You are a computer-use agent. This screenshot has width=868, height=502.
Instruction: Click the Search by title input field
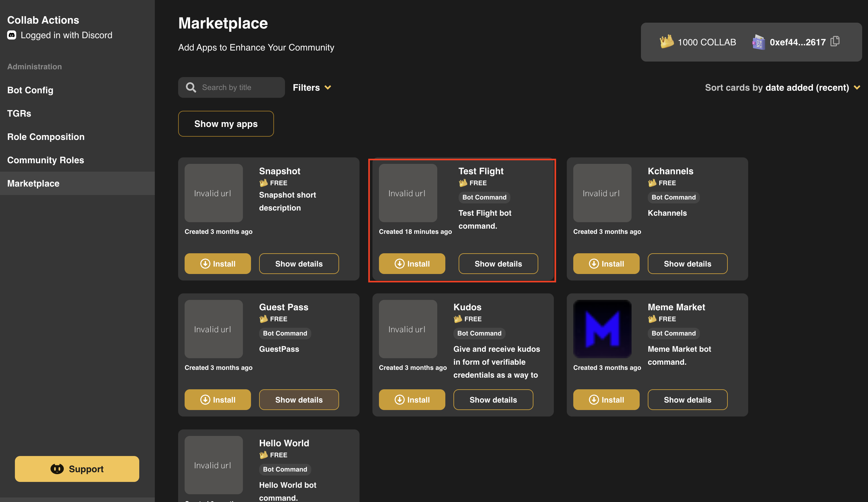coord(238,87)
